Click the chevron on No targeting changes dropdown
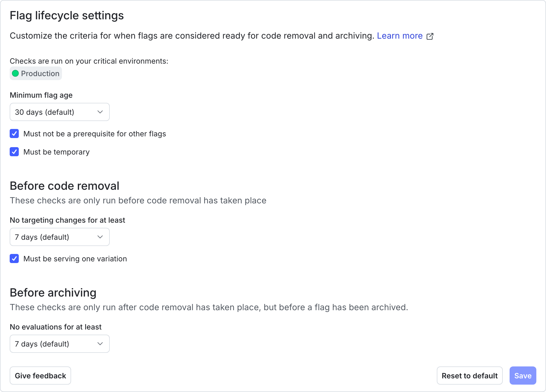Image resolution: width=546 pixels, height=392 pixels. tap(100, 237)
